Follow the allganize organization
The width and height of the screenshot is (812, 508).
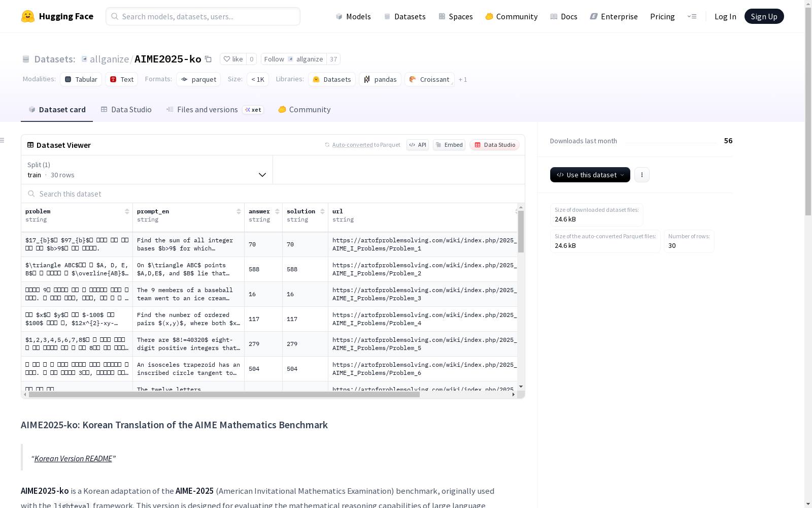click(x=294, y=59)
